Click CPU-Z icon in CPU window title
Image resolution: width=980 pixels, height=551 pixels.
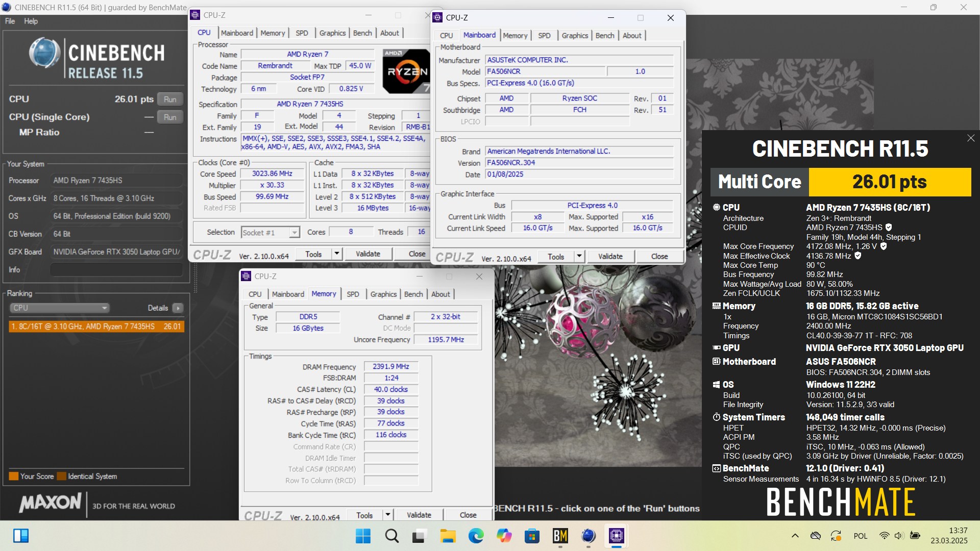click(195, 15)
